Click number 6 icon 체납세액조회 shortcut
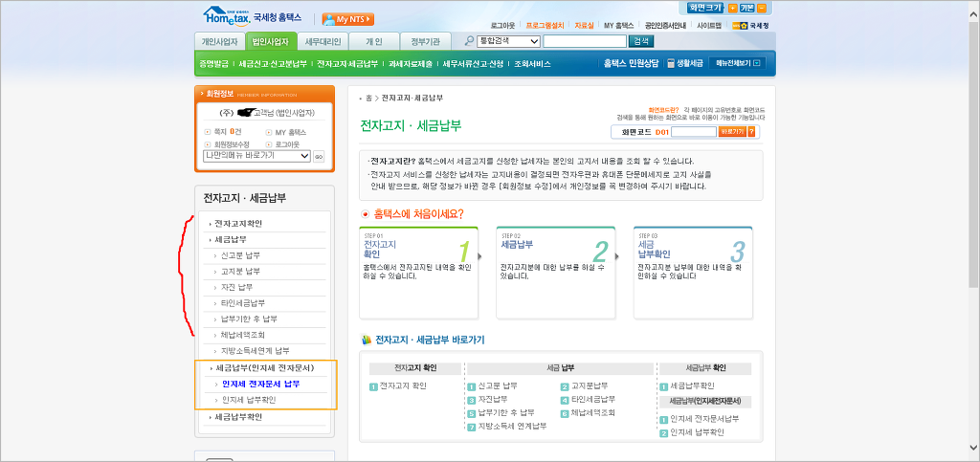Image resolution: width=980 pixels, height=462 pixels. click(x=565, y=413)
